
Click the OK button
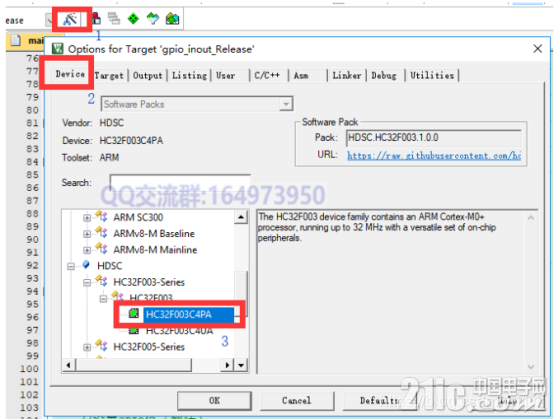pos(214,401)
